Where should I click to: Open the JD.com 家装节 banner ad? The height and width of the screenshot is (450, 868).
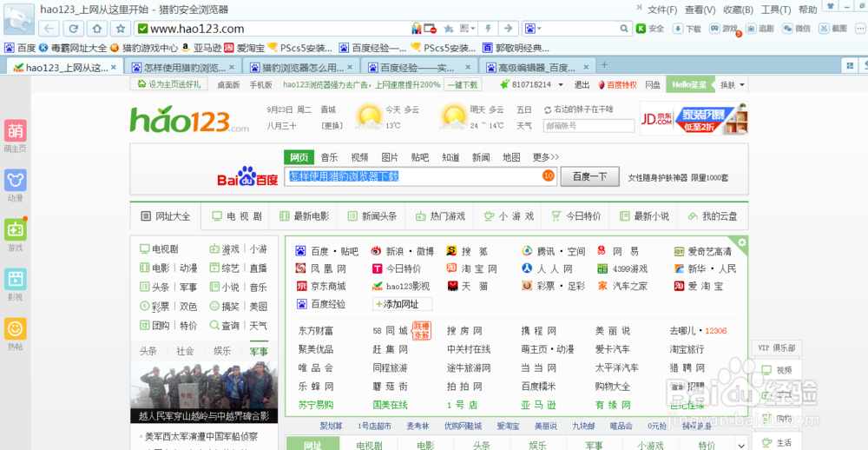click(x=694, y=118)
